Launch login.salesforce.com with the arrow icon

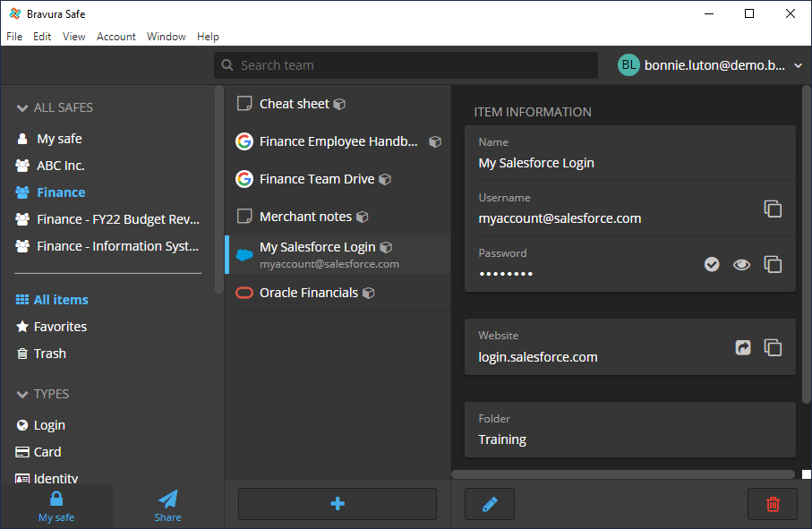pyautogui.click(x=742, y=347)
